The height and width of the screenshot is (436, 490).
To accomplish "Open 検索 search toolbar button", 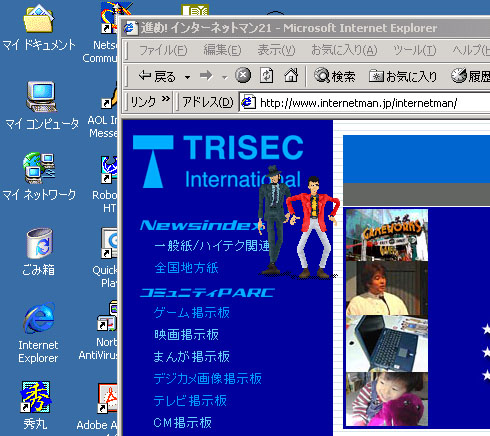I will pos(334,76).
